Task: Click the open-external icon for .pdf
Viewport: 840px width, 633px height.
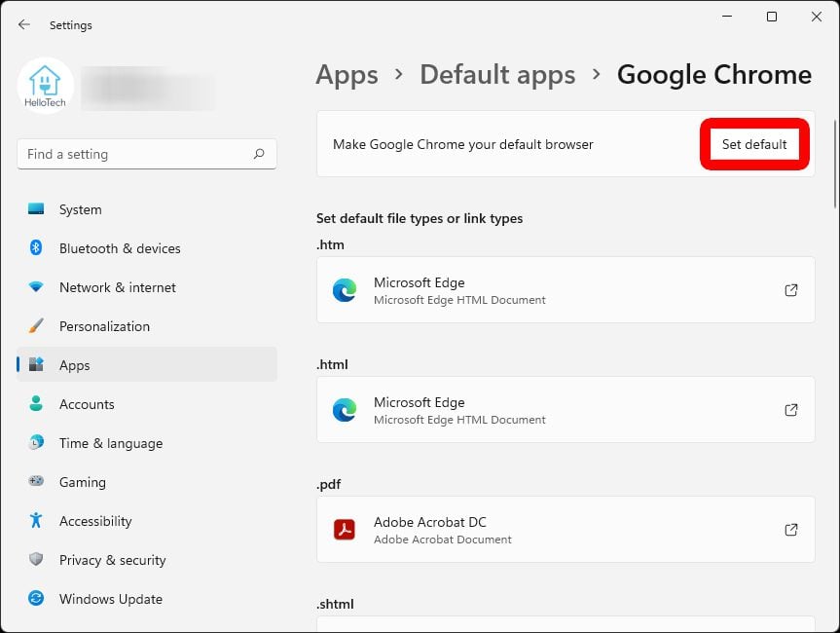Action: (x=791, y=530)
